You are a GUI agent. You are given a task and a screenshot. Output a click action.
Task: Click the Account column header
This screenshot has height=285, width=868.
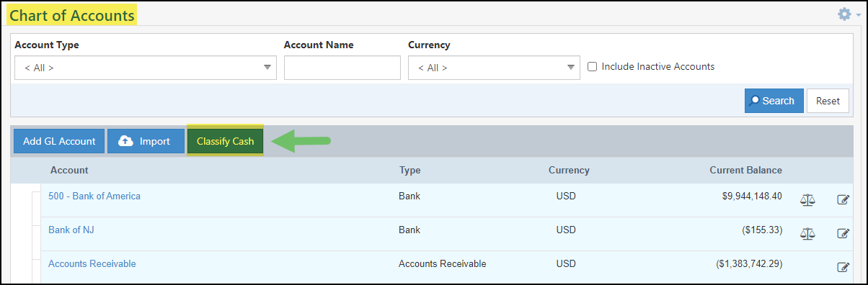(69, 171)
